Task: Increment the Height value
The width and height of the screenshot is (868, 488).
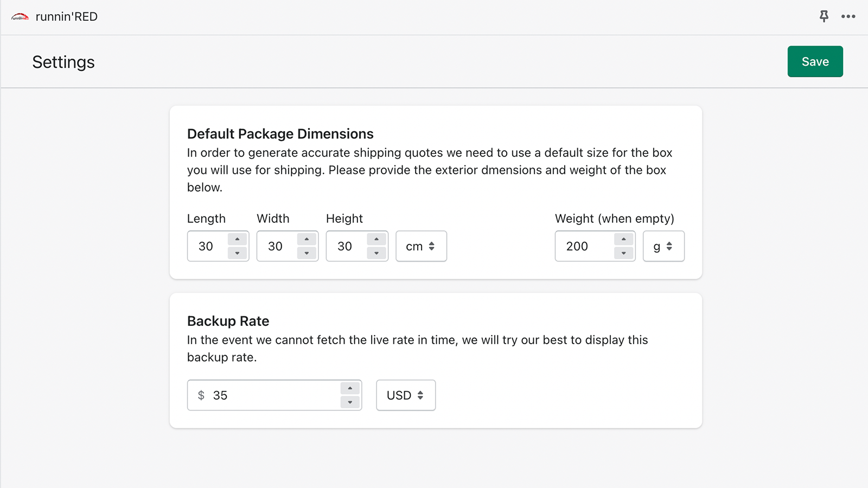Action: [x=376, y=239]
